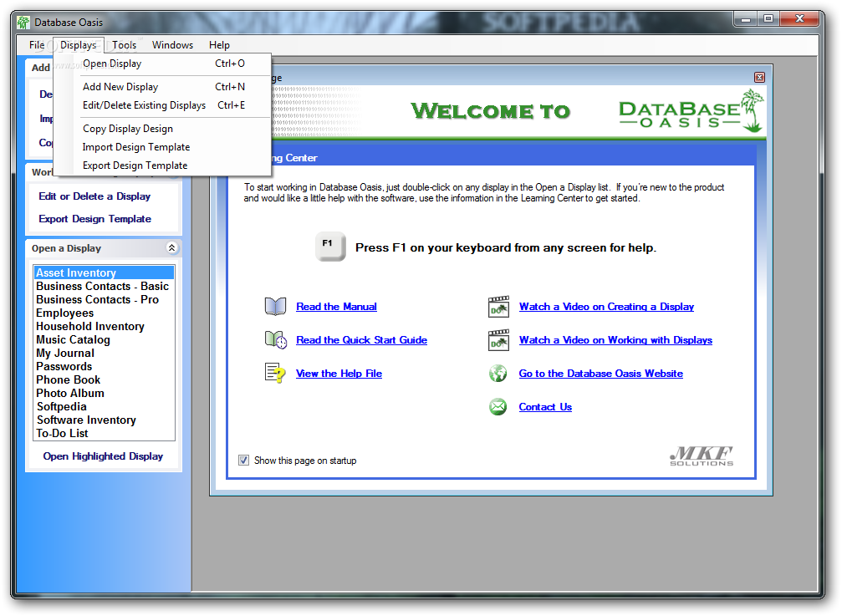Click the film icon beside Creating a Display video

498,307
